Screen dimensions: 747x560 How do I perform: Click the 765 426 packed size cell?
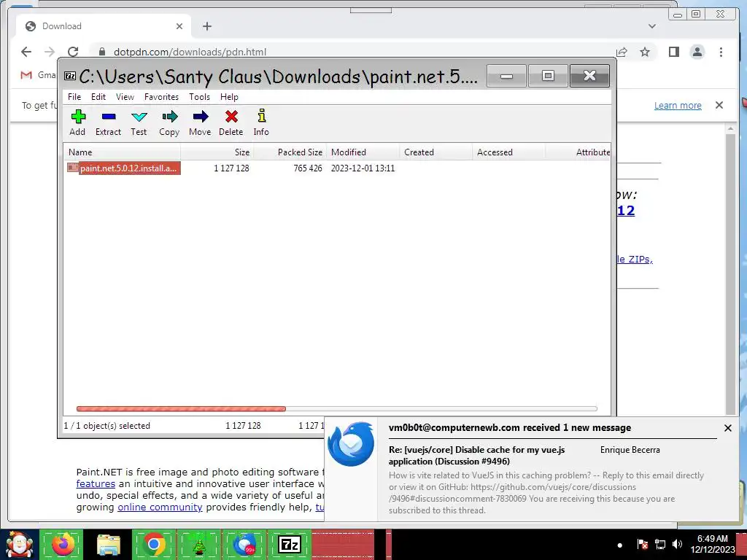(x=308, y=168)
